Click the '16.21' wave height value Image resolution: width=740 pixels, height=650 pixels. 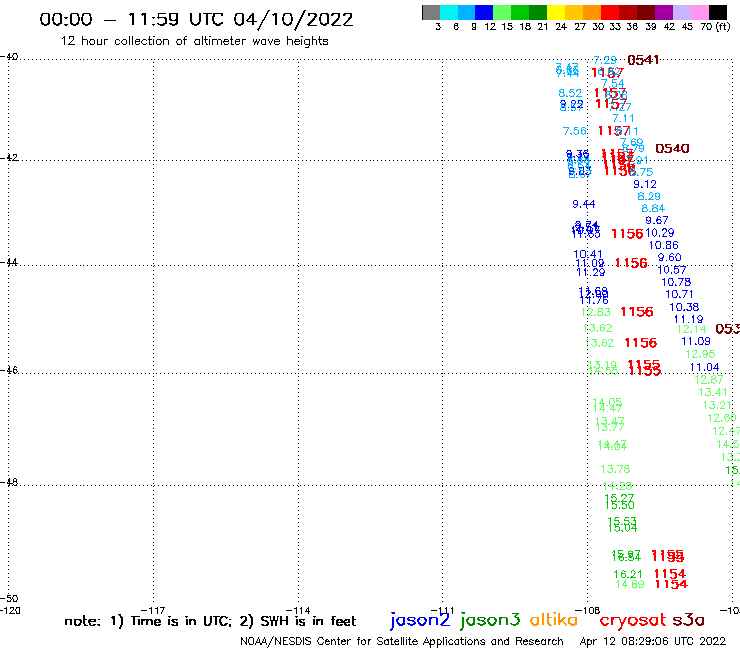point(628,574)
